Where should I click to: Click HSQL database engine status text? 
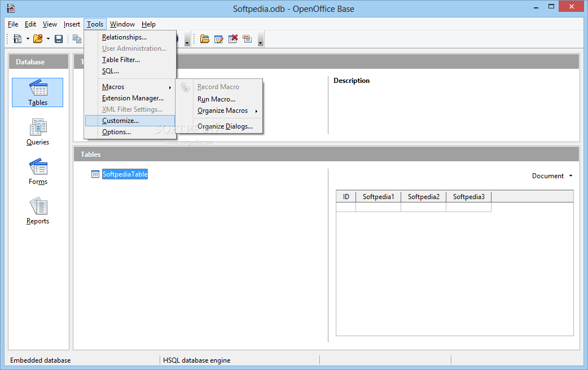196,360
